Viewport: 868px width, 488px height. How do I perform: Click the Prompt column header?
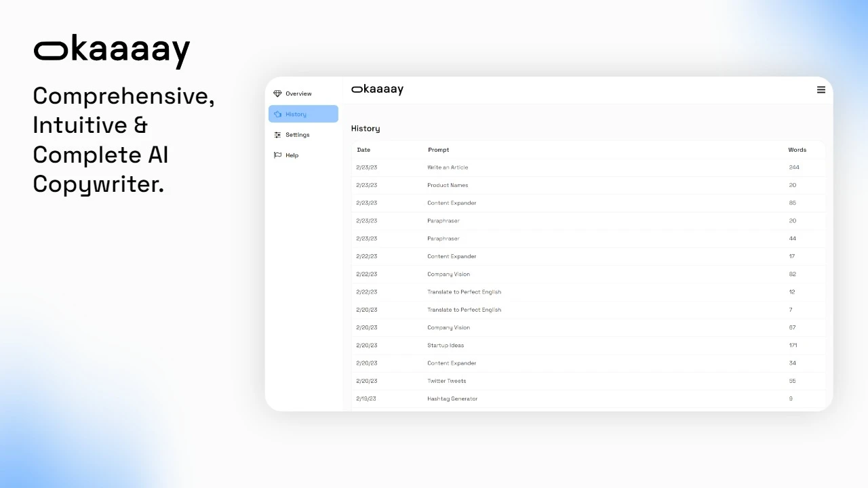438,150
